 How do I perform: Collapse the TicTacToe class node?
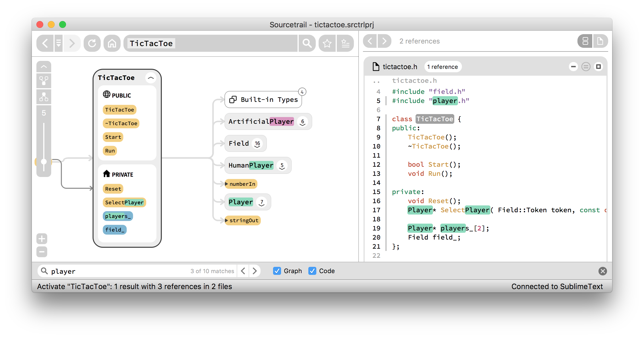click(151, 78)
